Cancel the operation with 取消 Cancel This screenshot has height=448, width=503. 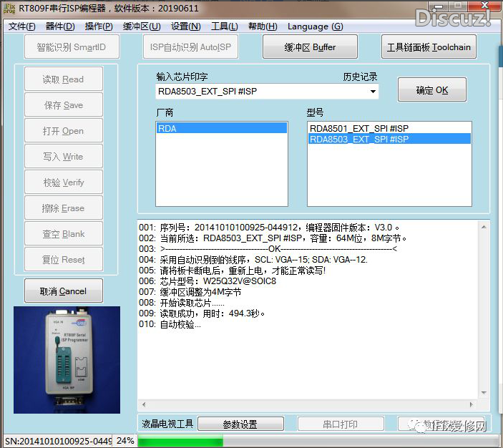(x=64, y=291)
